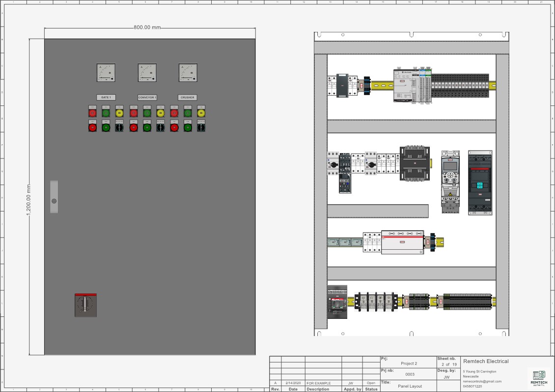This screenshot has width=555, height=392.
Task: Click the Project 2 project name
Action: point(409,364)
